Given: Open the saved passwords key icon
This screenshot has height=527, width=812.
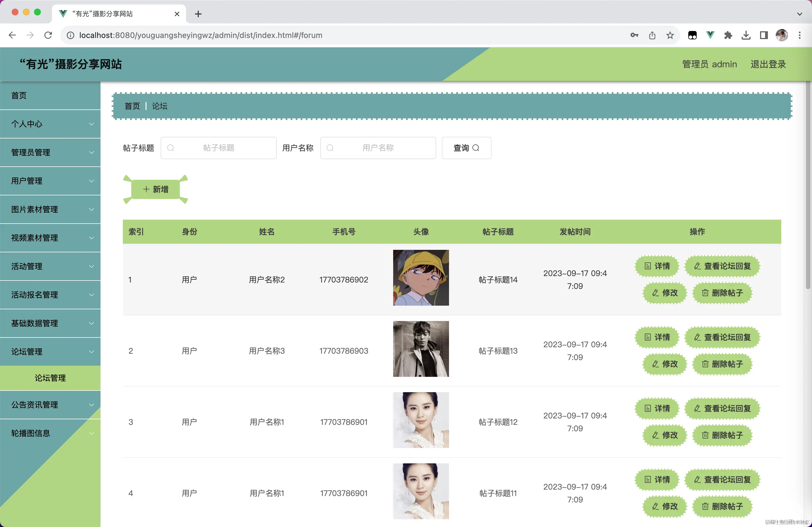Looking at the screenshot, I should tap(634, 35).
